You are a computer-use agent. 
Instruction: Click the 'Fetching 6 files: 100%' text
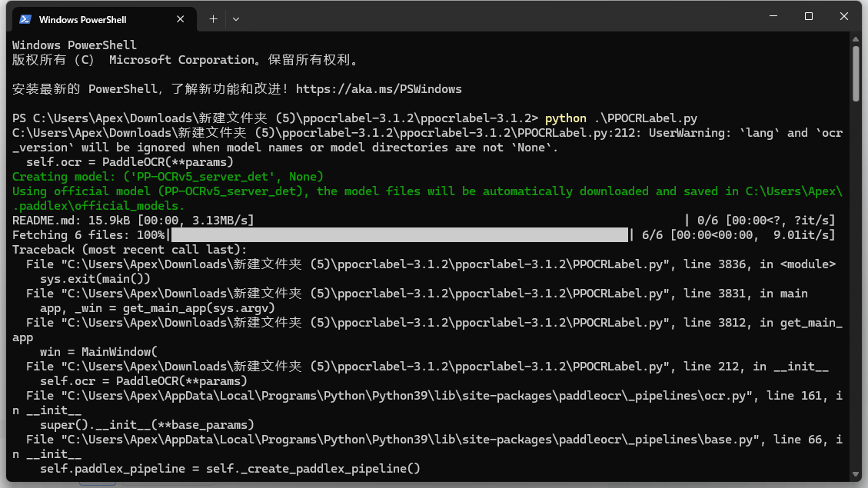tap(88, 235)
